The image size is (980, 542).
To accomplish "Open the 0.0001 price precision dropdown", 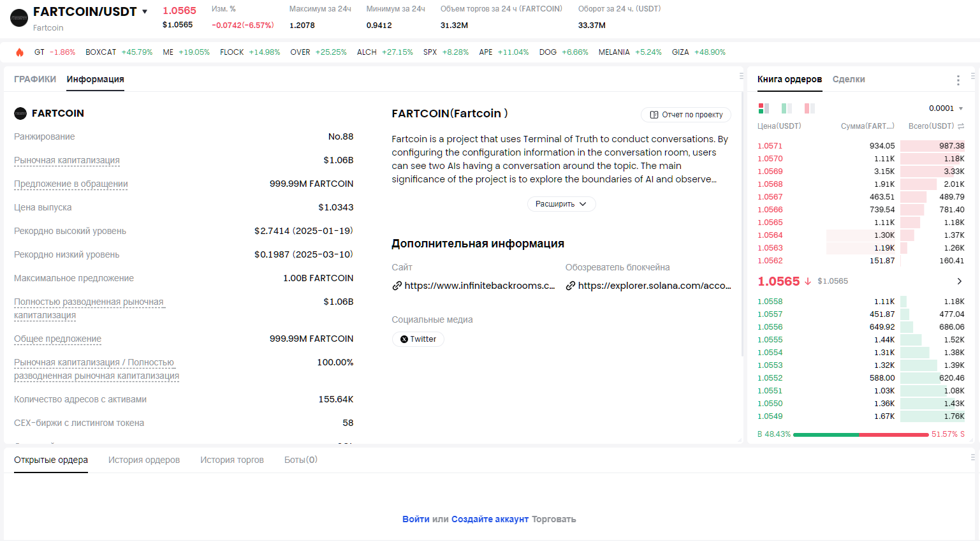I will [x=946, y=108].
